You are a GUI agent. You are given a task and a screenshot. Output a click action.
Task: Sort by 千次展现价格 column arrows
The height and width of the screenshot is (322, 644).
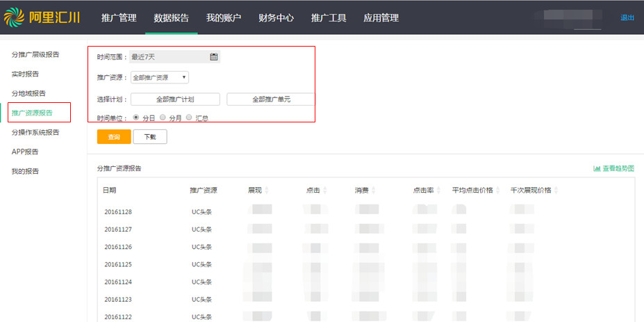point(556,191)
